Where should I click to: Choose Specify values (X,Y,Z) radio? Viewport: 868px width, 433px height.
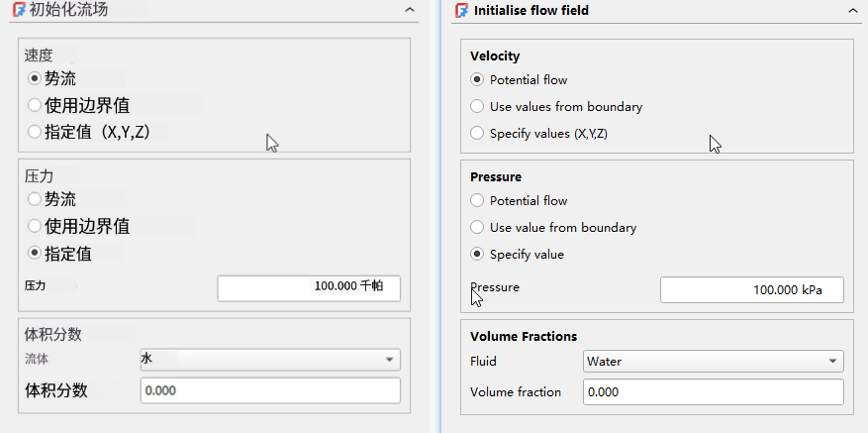477,133
